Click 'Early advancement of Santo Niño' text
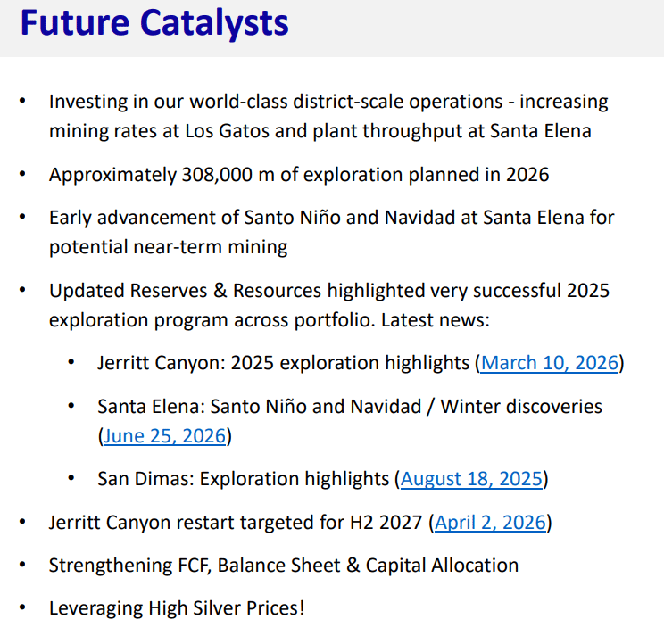The height and width of the screenshot is (644, 664). (x=332, y=218)
